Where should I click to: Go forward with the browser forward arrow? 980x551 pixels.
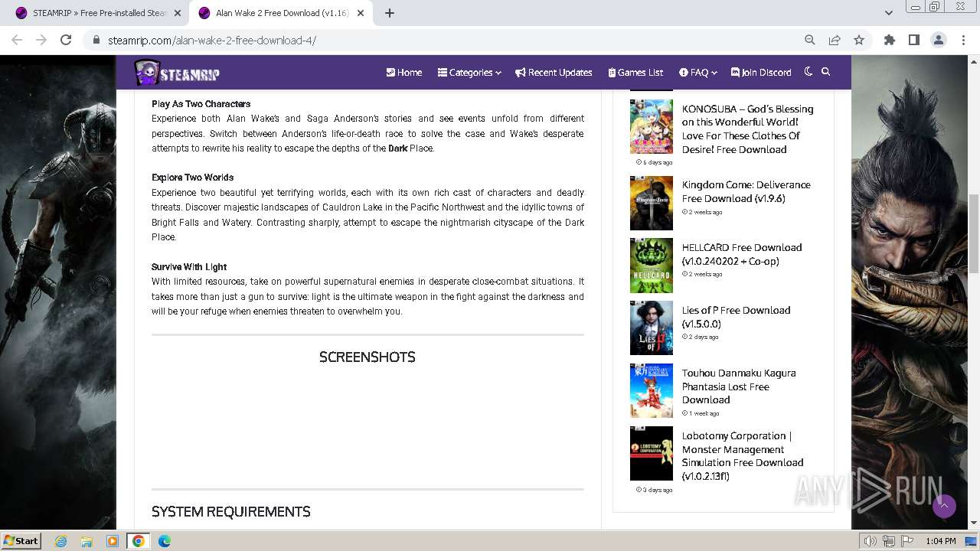pos(41,40)
